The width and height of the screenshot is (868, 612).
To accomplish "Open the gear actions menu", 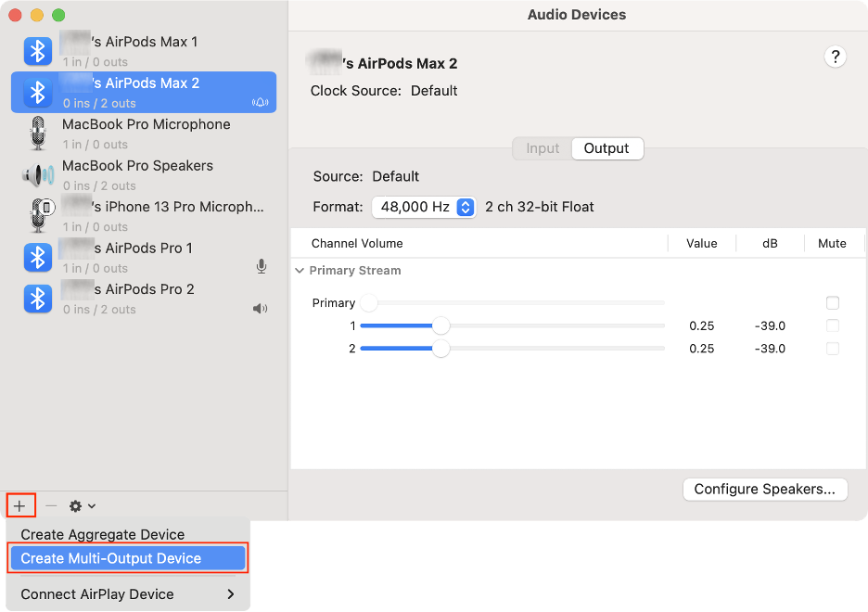I will click(82, 505).
